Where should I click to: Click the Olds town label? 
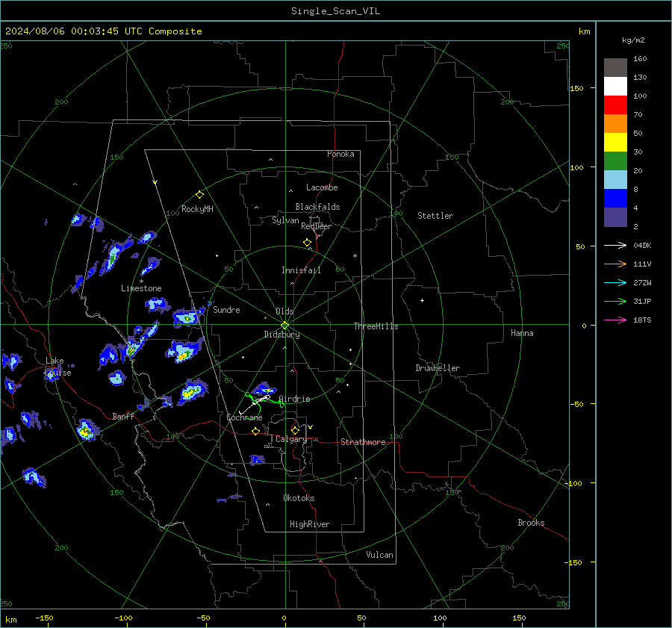click(x=284, y=311)
